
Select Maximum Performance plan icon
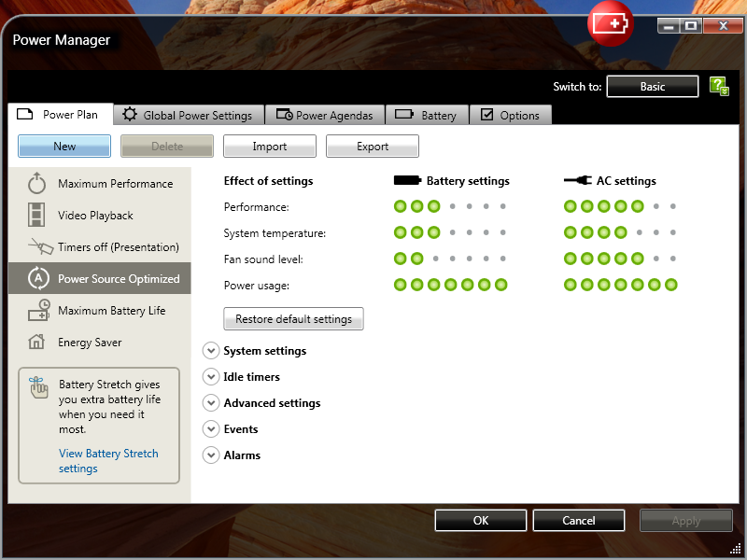click(37, 184)
